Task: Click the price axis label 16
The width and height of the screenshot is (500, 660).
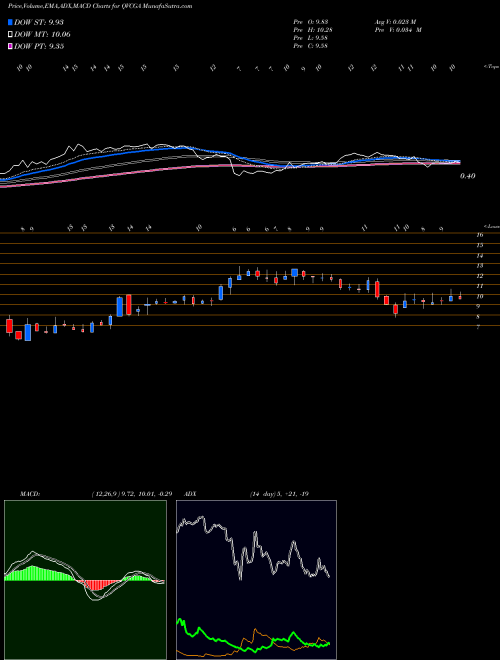Action: pos(479,235)
